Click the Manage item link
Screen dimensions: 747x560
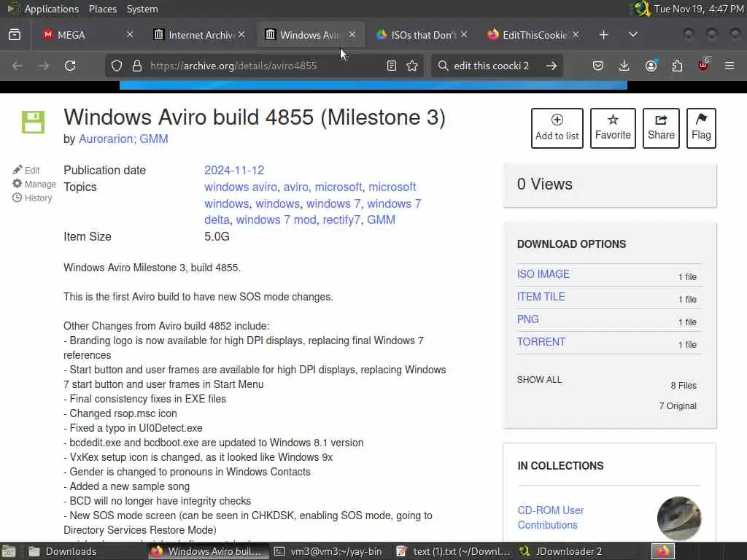pyautogui.click(x=34, y=184)
